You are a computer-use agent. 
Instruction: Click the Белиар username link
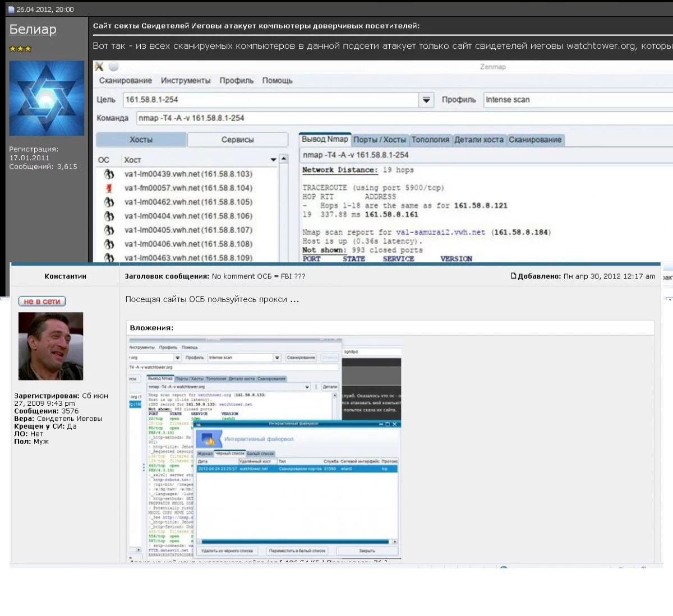pyautogui.click(x=33, y=30)
